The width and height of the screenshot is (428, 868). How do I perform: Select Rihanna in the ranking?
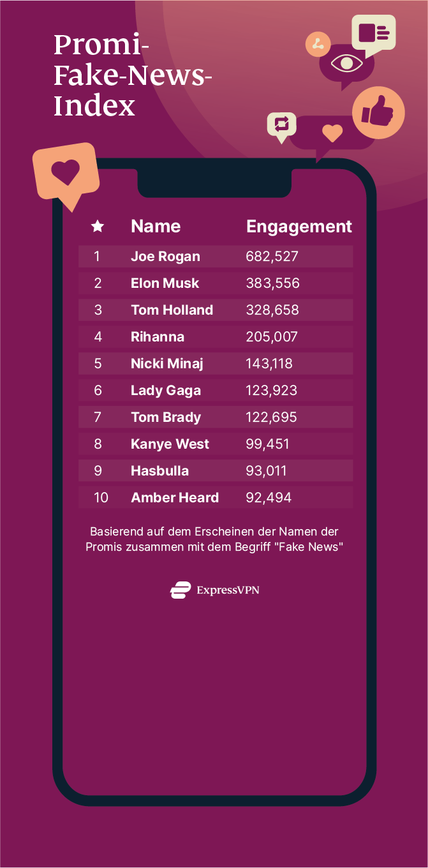tap(158, 337)
